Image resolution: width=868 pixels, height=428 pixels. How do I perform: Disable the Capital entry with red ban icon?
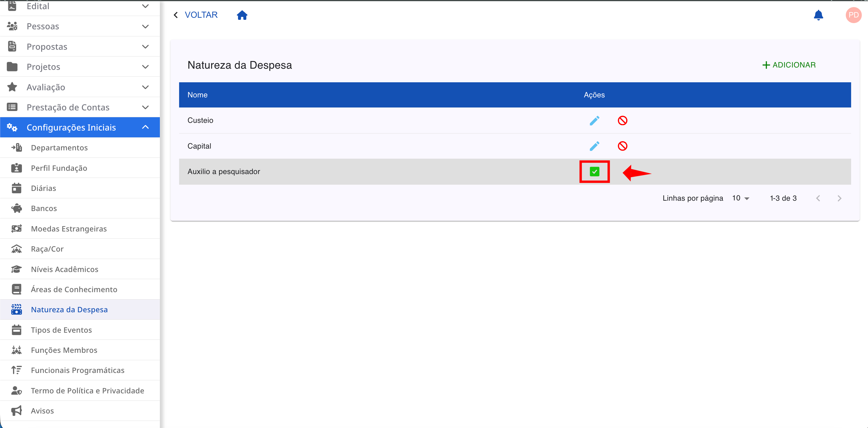(x=622, y=146)
